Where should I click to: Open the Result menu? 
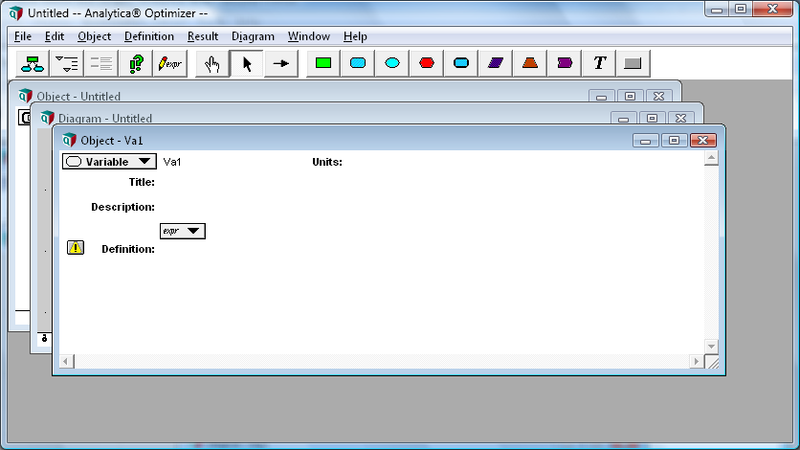point(203,37)
